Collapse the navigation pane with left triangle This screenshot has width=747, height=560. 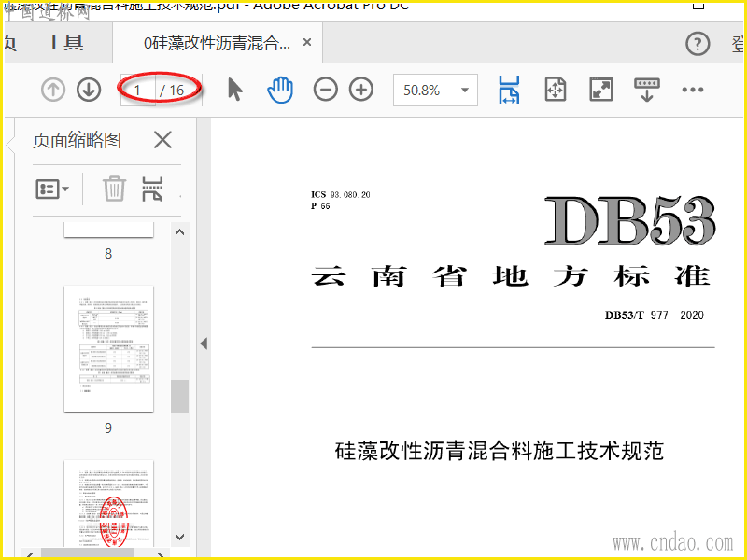204,343
